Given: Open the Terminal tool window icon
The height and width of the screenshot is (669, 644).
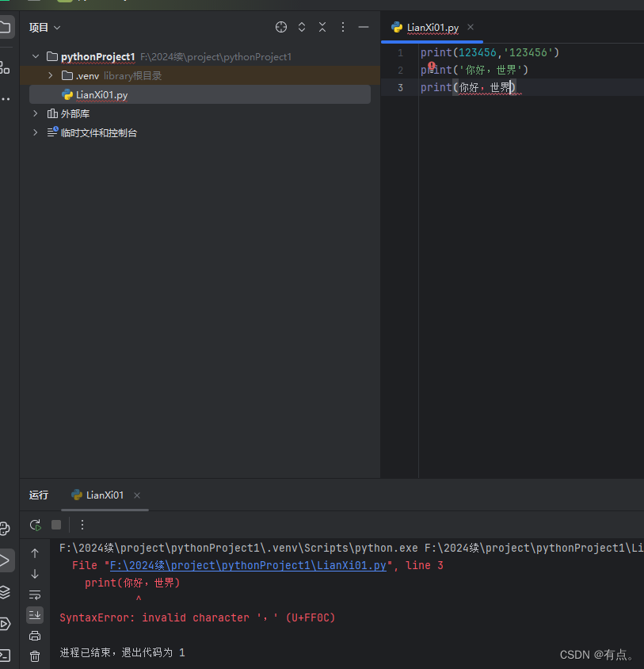Looking at the screenshot, I should [x=5, y=655].
